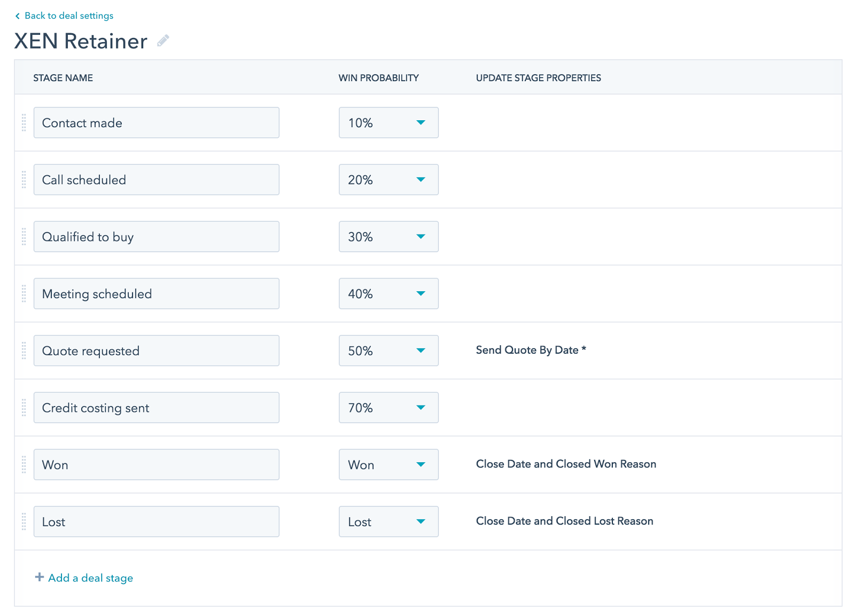Select the Meeting scheduled name field
Viewport: 855px width, 616px height.
(x=156, y=293)
